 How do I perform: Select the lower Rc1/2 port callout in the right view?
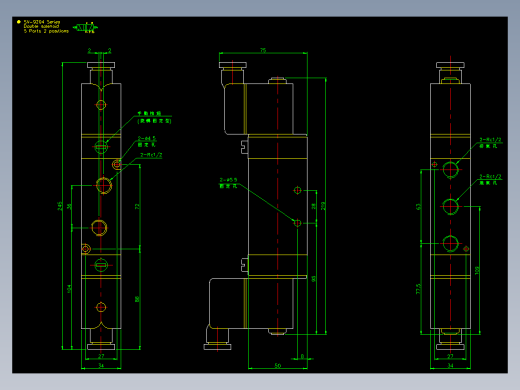coord(490,179)
